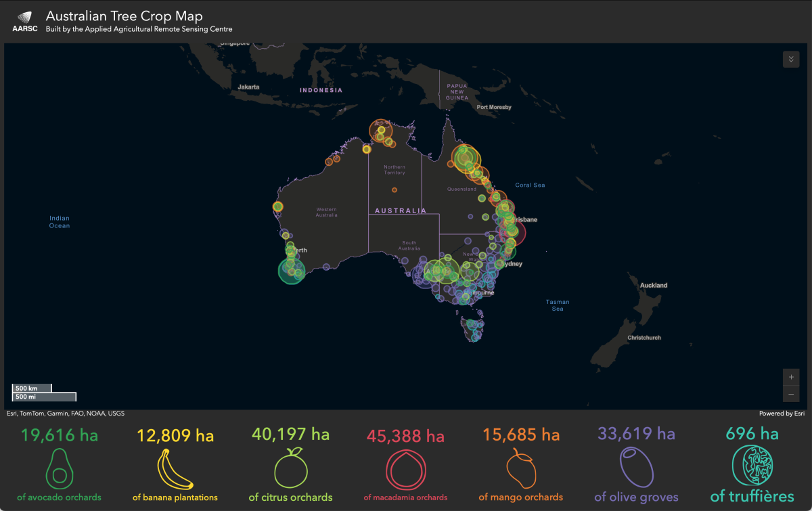This screenshot has width=812, height=511.
Task: Select the banana plantations icon
Action: coord(175,468)
